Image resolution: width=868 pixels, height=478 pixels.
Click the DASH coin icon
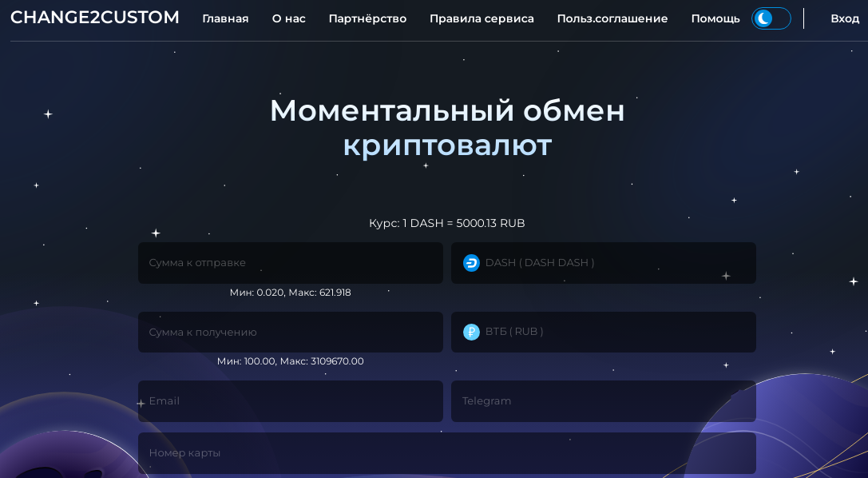(x=471, y=262)
